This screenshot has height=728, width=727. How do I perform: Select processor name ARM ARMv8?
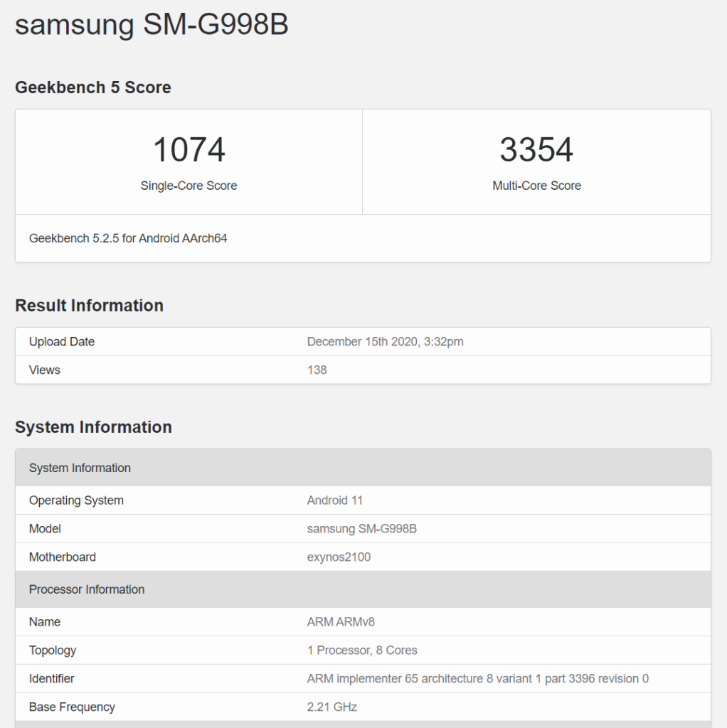click(341, 622)
